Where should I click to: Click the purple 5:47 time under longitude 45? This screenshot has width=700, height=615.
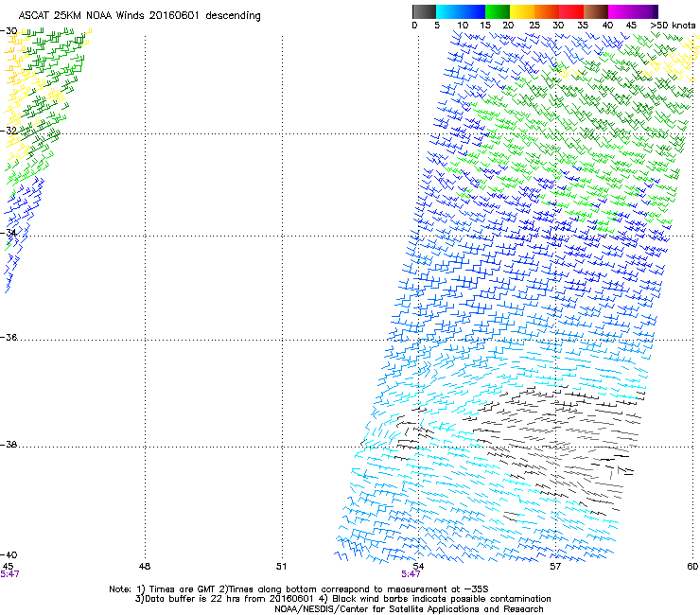pyautogui.click(x=9, y=574)
